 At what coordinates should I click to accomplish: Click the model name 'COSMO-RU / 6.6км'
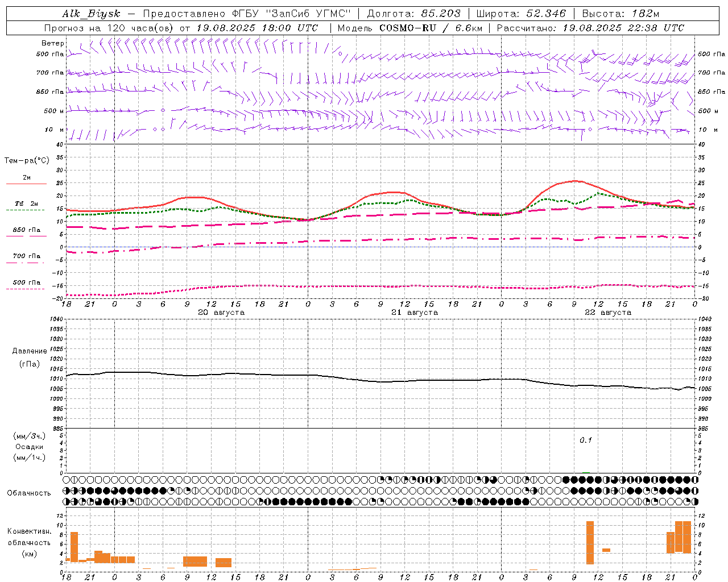(x=431, y=28)
